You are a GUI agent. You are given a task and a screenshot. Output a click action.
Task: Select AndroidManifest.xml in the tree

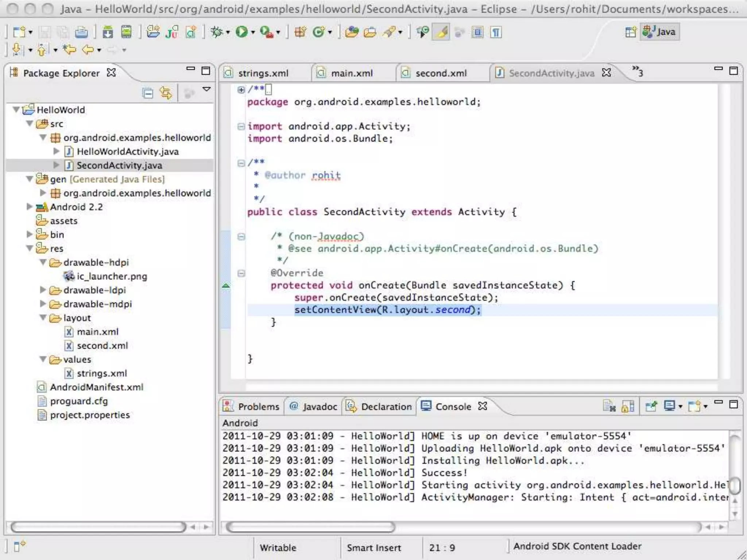96,387
